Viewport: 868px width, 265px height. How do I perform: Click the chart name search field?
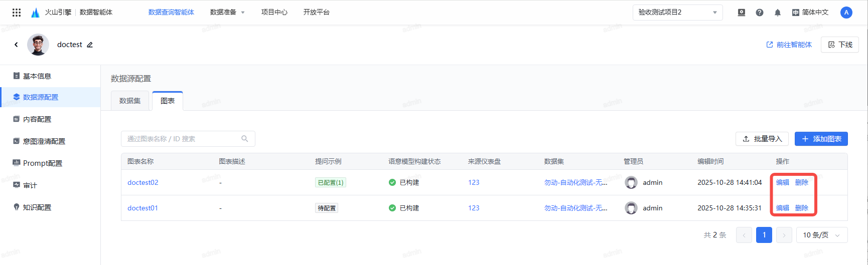click(x=181, y=139)
